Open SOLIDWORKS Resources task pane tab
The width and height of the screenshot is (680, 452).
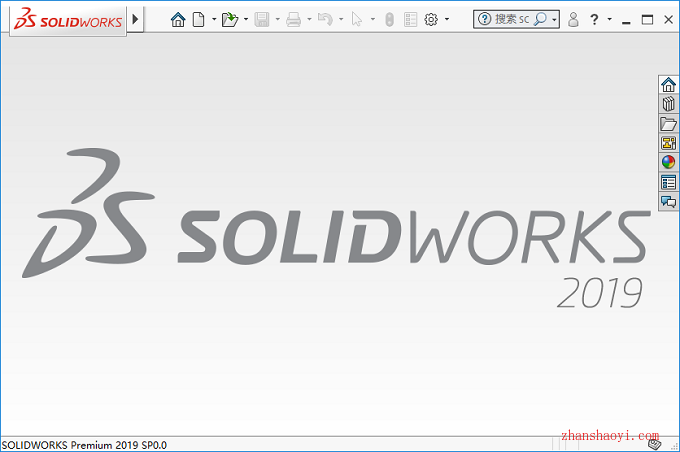[668, 85]
